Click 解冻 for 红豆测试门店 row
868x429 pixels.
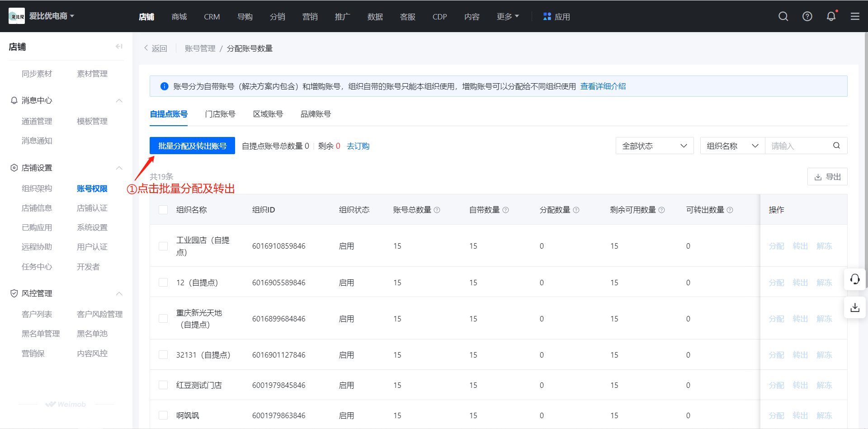click(x=824, y=385)
